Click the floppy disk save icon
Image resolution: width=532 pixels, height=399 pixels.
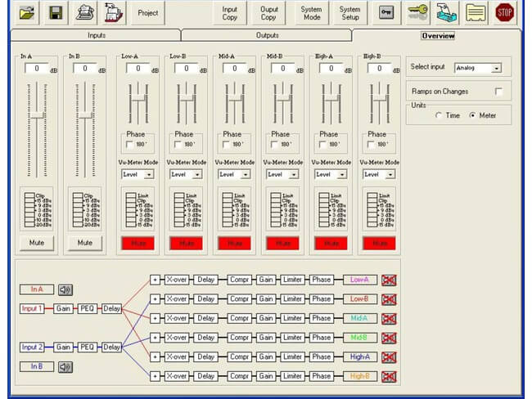pos(56,13)
